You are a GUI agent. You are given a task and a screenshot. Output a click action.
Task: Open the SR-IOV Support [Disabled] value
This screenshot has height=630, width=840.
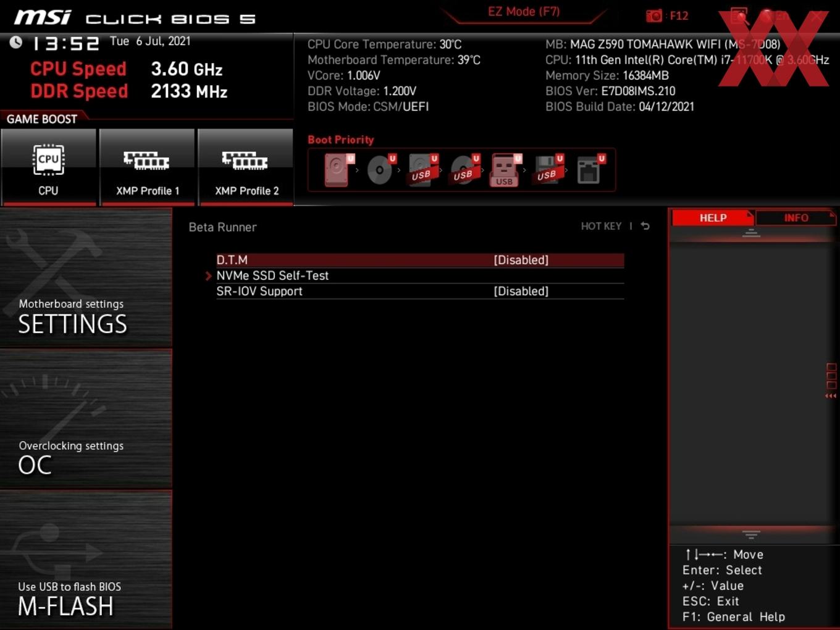point(521,291)
